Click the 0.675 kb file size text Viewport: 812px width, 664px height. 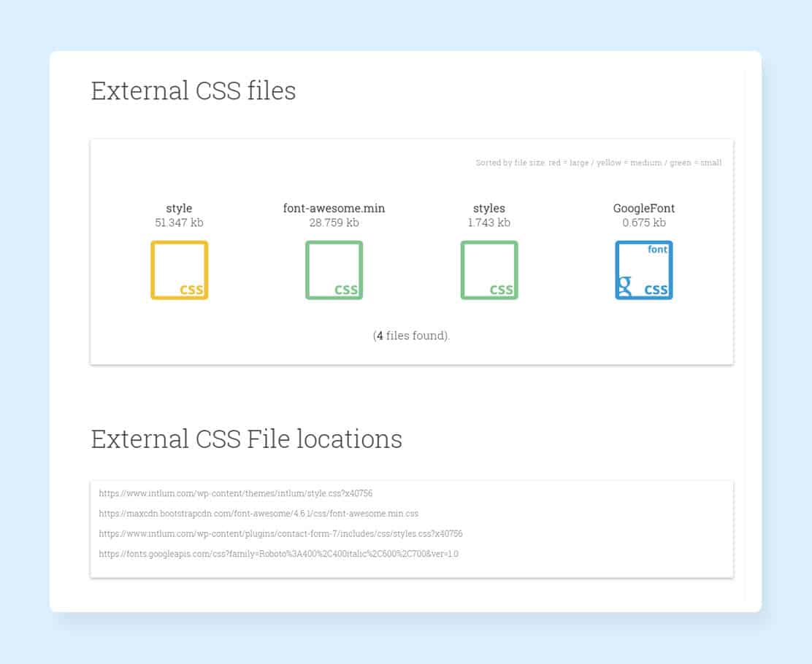(x=643, y=223)
